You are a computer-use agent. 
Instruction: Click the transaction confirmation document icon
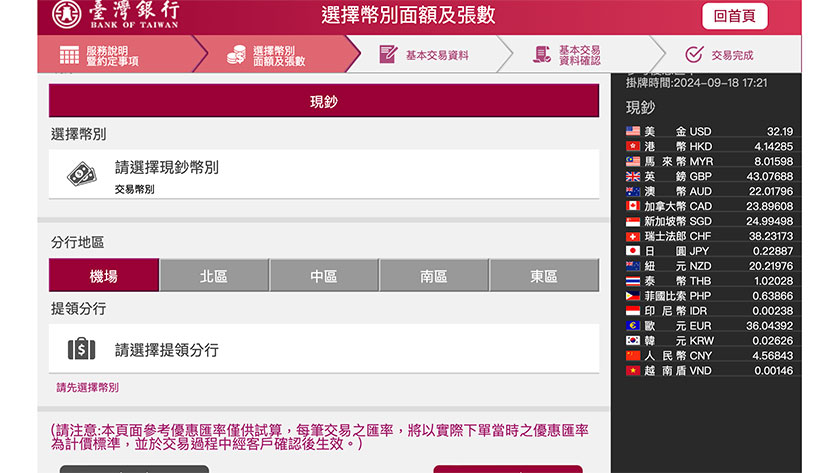(x=542, y=55)
